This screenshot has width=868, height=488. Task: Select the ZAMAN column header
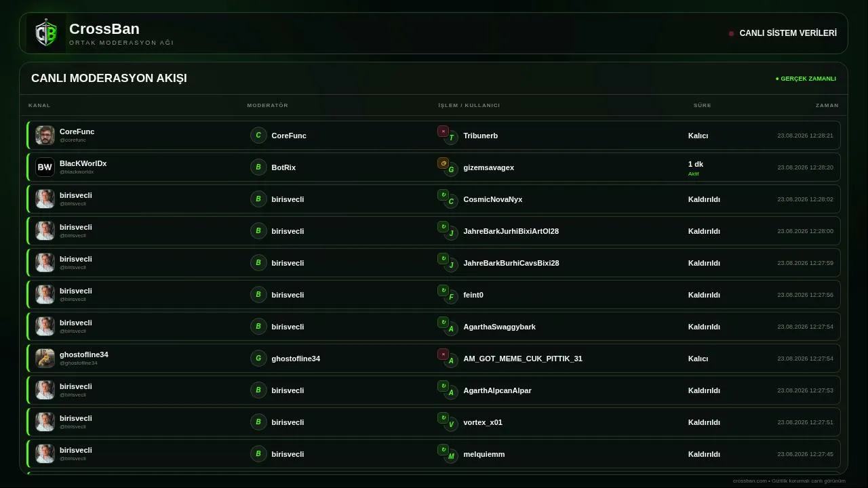point(827,105)
